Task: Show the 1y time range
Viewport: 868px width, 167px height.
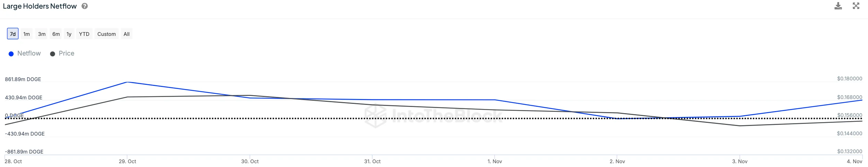Action: tap(69, 34)
